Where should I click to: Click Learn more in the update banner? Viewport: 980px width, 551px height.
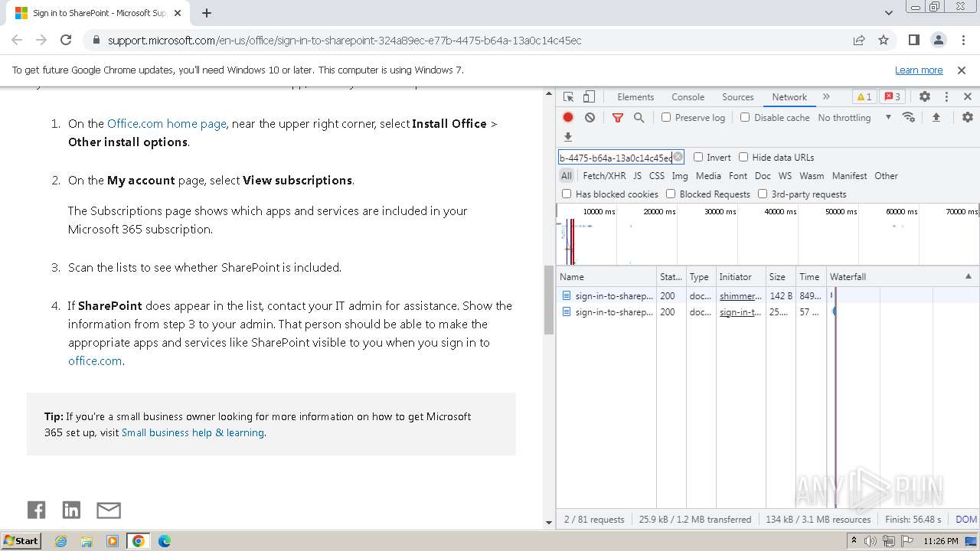point(919,70)
